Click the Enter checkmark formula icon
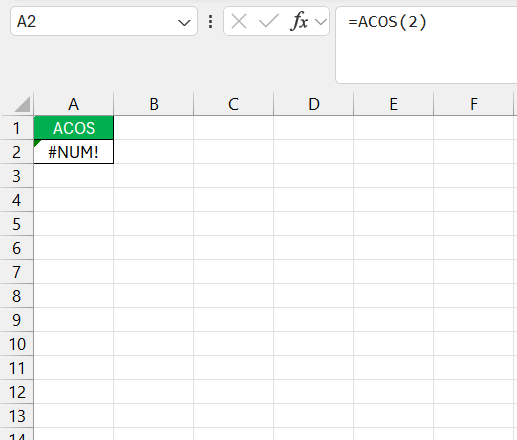 tap(269, 22)
